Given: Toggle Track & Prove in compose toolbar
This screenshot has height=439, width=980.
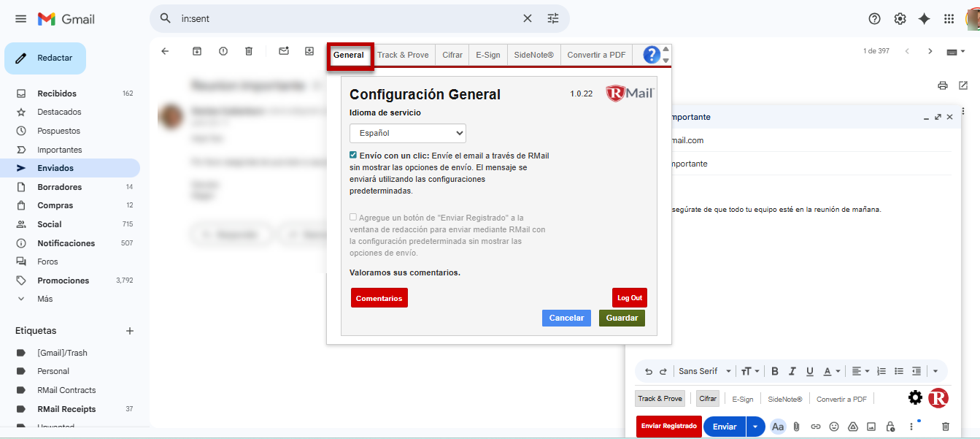Looking at the screenshot, I should click(x=660, y=399).
